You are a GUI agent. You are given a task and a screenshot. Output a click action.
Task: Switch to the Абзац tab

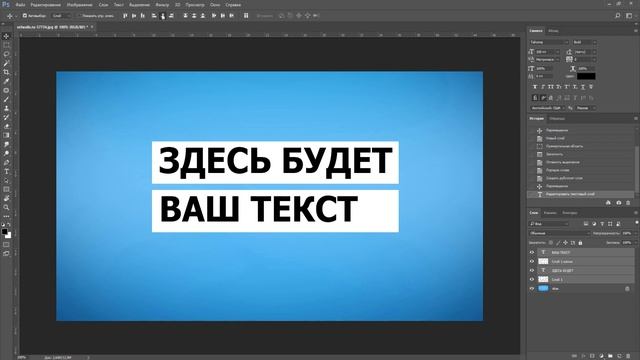(x=553, y=31)
